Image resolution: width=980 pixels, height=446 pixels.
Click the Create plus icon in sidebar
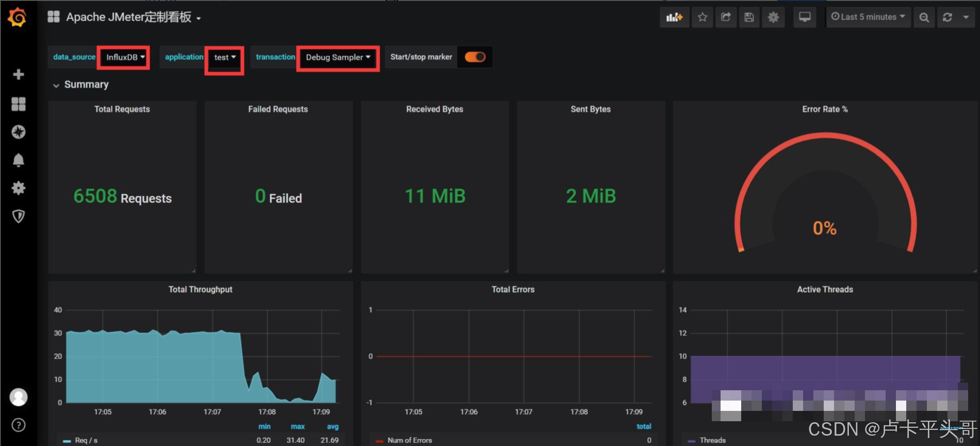19,74
